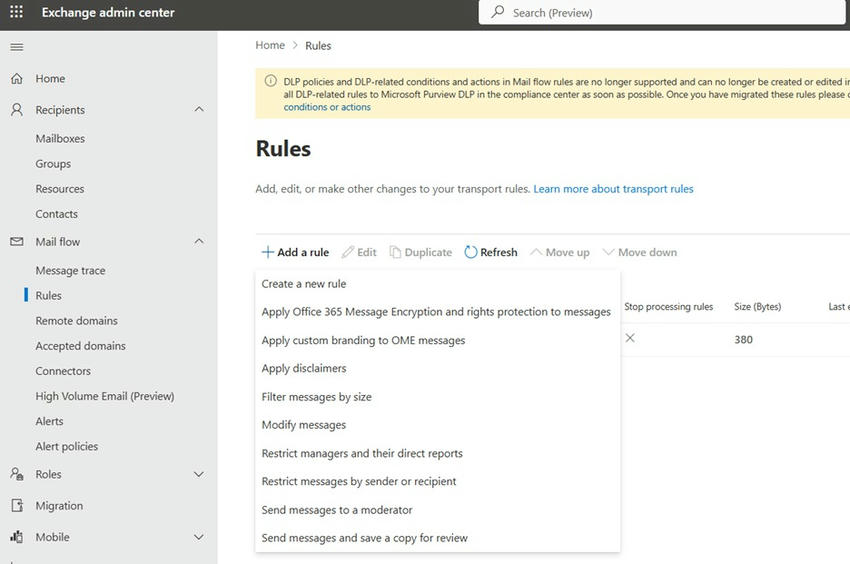This screenshot has width=850, height=564.
Task: Click the Recipients person icon
Action: click(16, 110)
